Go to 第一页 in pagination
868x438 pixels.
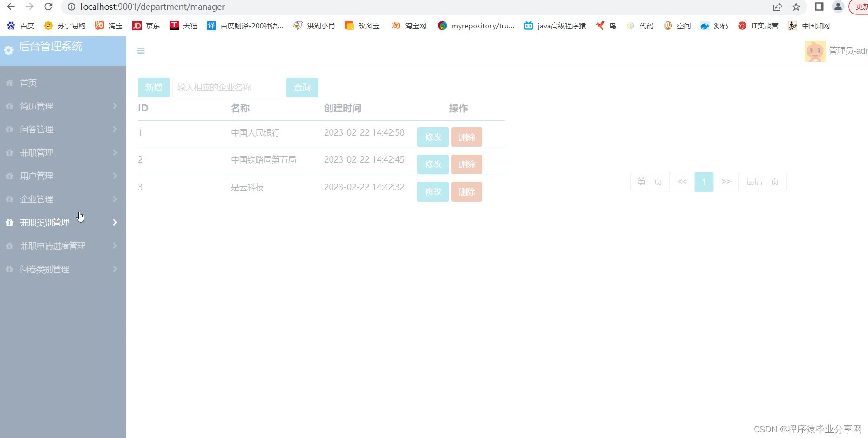click(x=650, y=182)
